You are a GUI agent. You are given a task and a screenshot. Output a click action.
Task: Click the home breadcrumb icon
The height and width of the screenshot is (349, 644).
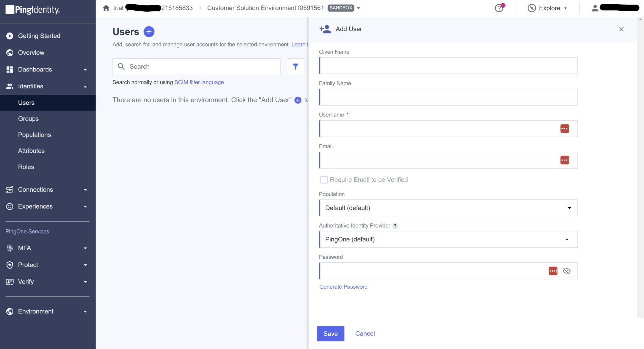[106, 8]
